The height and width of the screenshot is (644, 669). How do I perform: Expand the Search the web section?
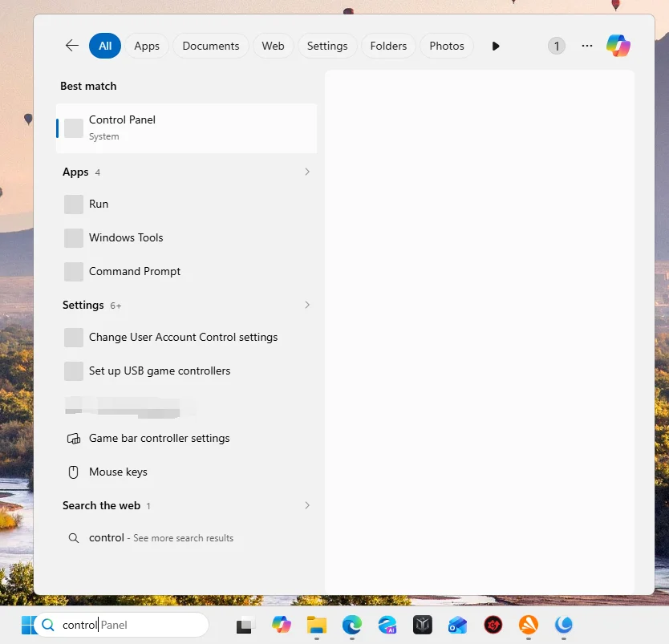[306, 506]
